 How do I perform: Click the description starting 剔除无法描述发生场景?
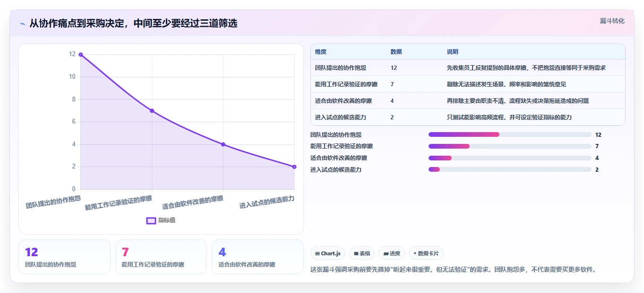pyautogui.click(x=507, y=84)
